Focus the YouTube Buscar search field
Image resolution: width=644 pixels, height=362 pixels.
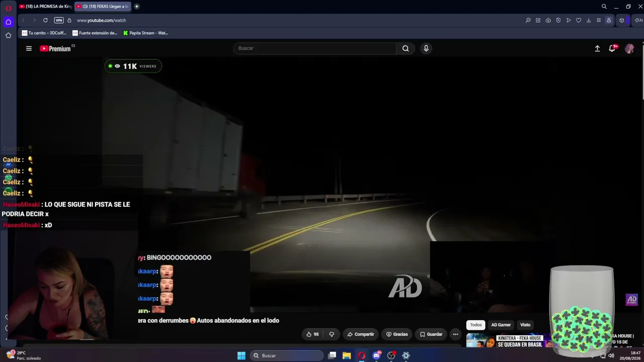click(316, 48)
